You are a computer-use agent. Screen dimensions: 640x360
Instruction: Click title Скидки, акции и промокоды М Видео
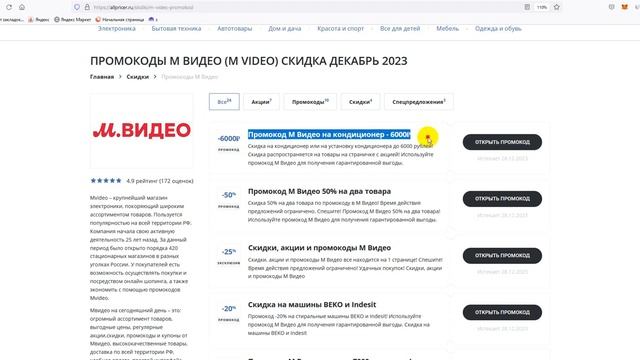tap(319, 248)
